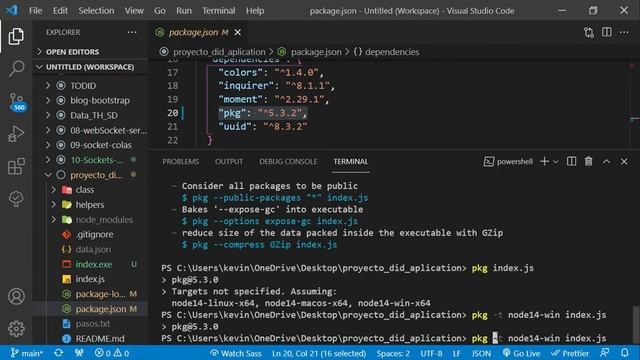Open editor more actions ellipsis
The image size is (640, 360).
pos(624,32)
